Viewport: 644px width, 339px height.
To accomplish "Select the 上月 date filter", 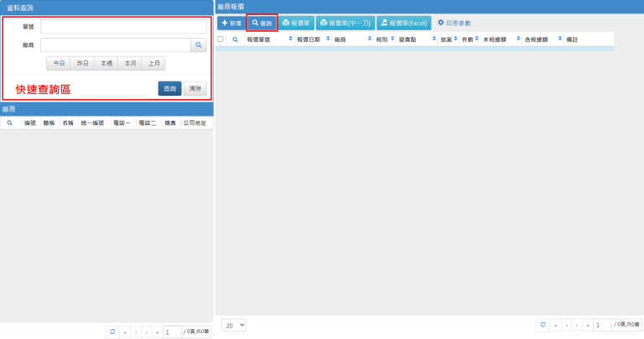I will tap(153, 63).
